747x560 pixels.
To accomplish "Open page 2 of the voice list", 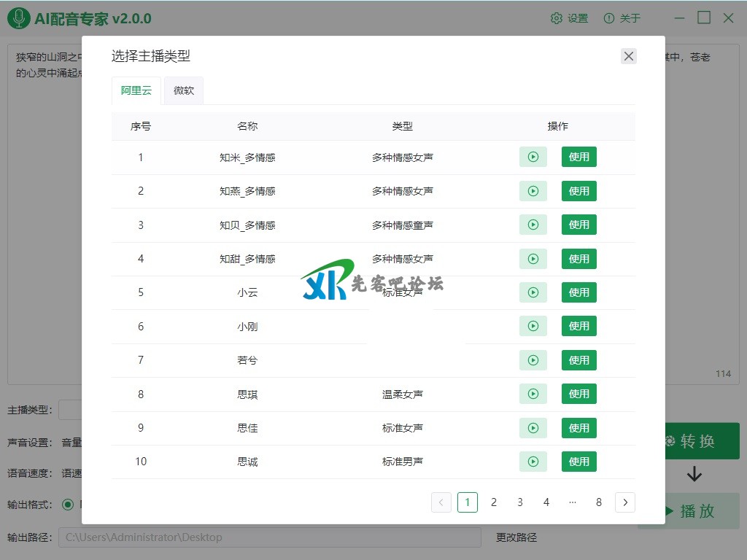I will (494, 502).
